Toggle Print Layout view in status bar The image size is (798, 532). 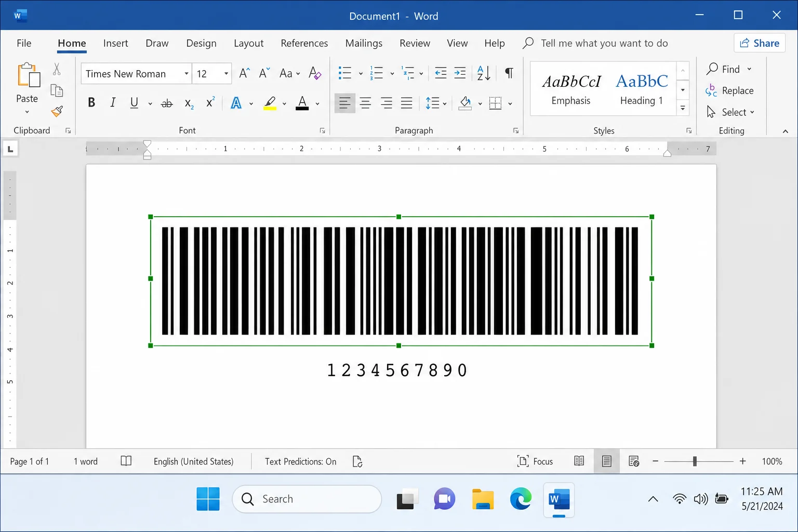607,461
